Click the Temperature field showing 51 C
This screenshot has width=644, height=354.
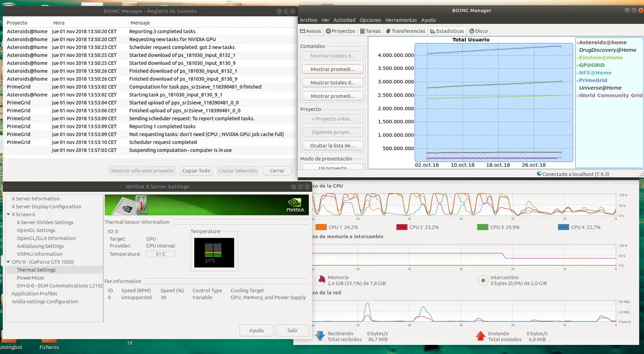point(160,254)
